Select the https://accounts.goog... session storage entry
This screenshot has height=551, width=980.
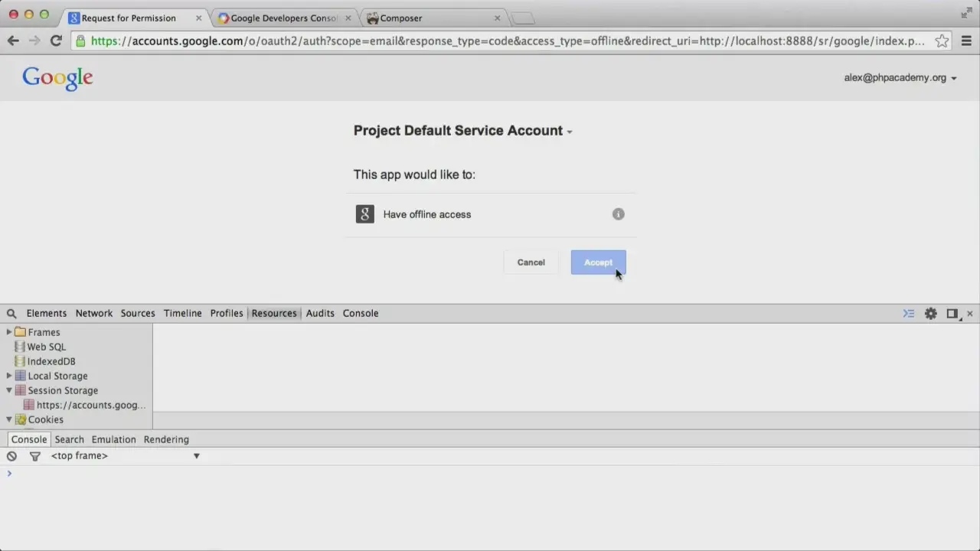(x=91, y=405)
